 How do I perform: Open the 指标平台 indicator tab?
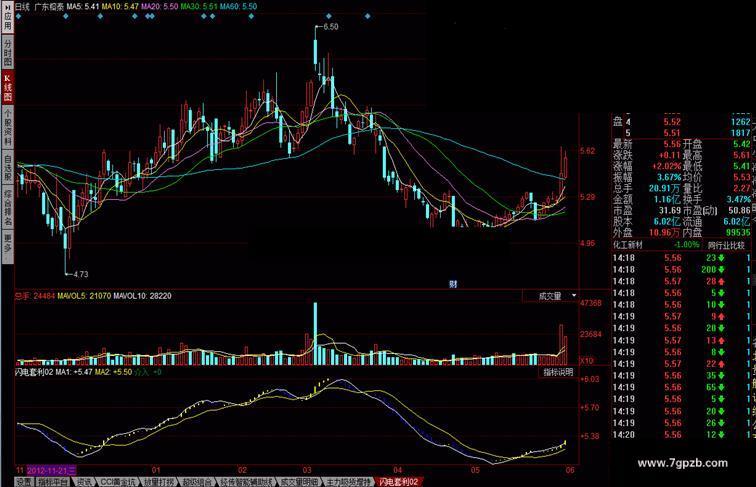pyautogui.click(x=53, y=482)
